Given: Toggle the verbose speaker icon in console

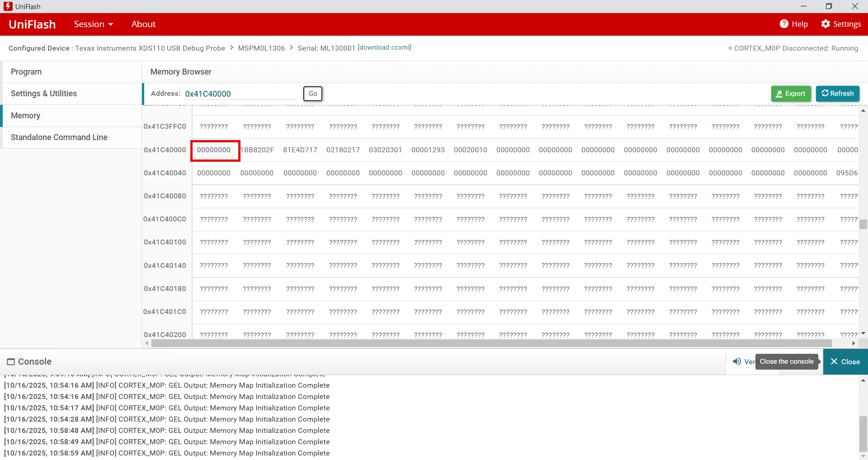Looking at the screenshot, I should [x=737, y=361].
